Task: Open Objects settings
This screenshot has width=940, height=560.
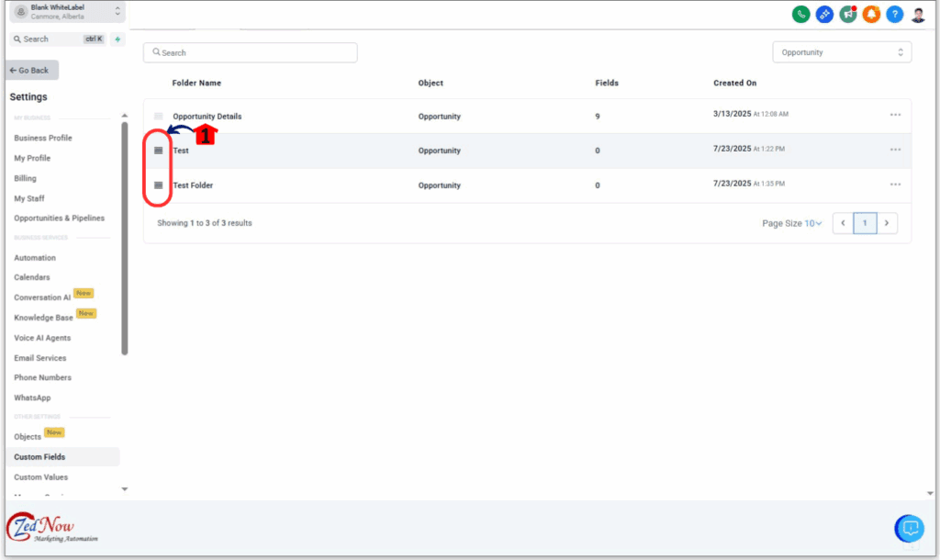Action: point(28,436)
